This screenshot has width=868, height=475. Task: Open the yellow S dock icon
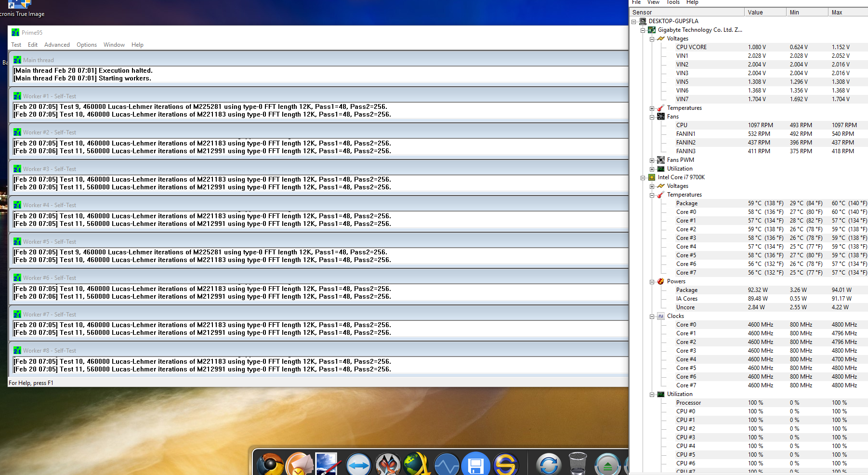(505, 465)
